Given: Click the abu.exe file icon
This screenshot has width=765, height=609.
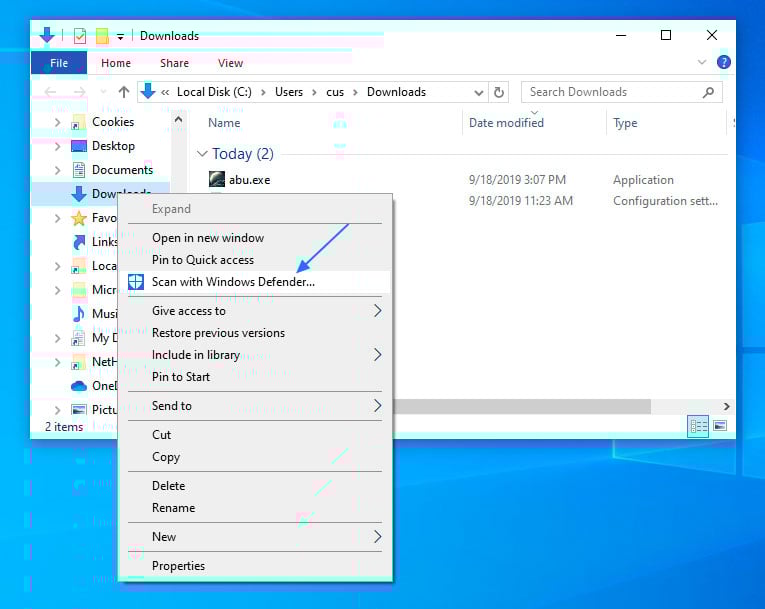Looking at the screenshot, I should (217, 180).
